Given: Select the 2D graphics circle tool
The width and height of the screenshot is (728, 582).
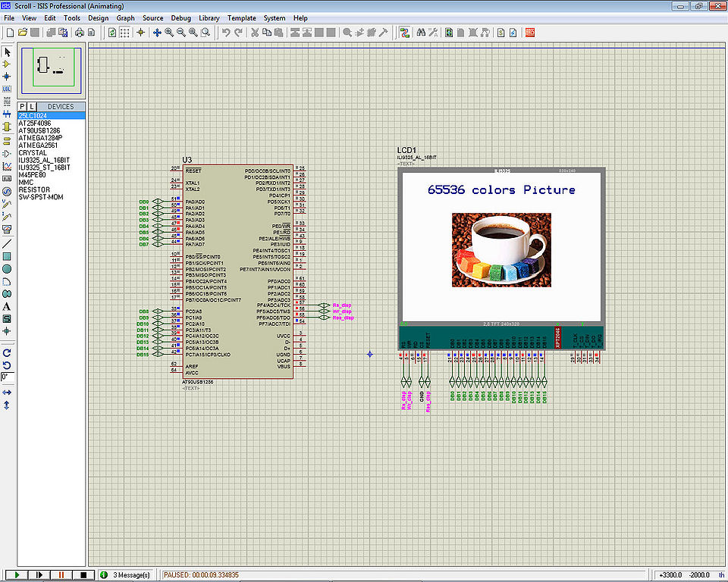Looking at the screenshot, I should pyautogui.click(x=7, y=269).
